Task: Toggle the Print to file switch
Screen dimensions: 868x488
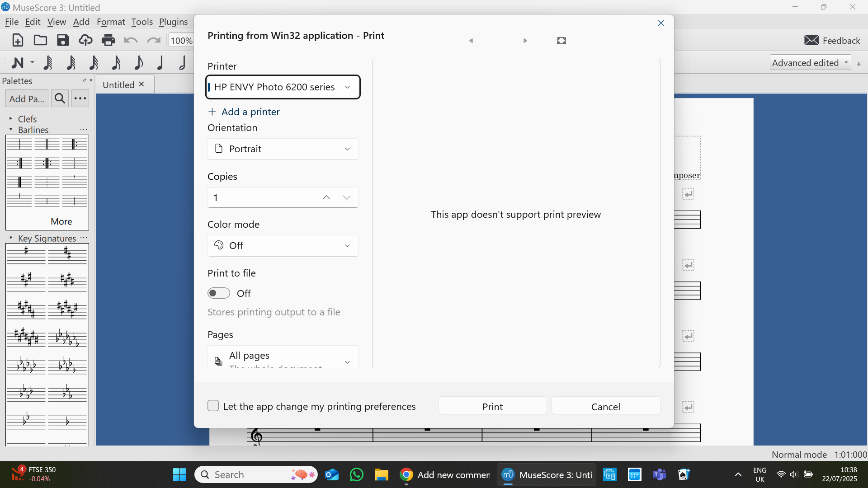Action: 219,293
